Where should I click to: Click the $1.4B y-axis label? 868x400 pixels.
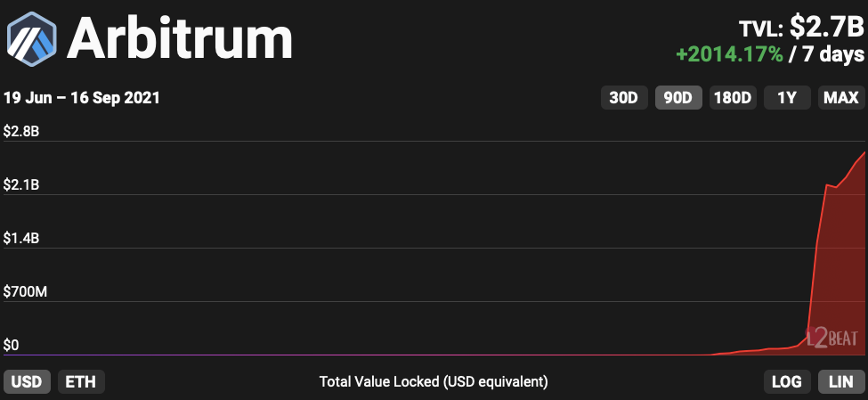click(21, 239)
